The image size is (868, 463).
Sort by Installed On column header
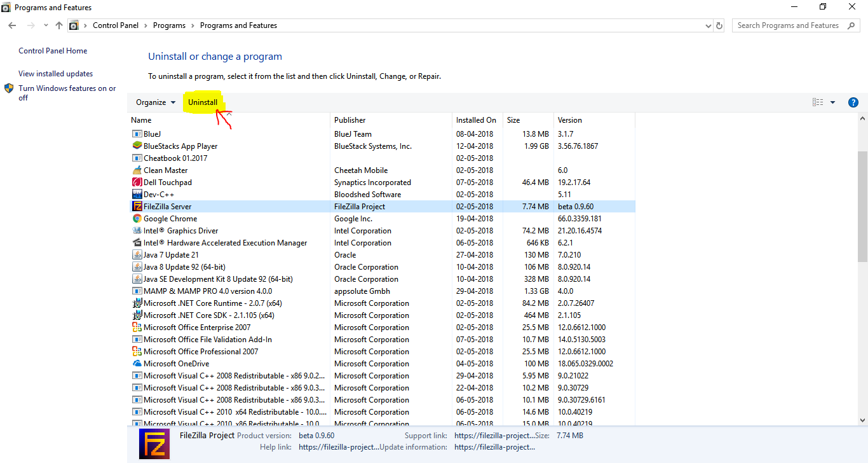coord(477,120)
